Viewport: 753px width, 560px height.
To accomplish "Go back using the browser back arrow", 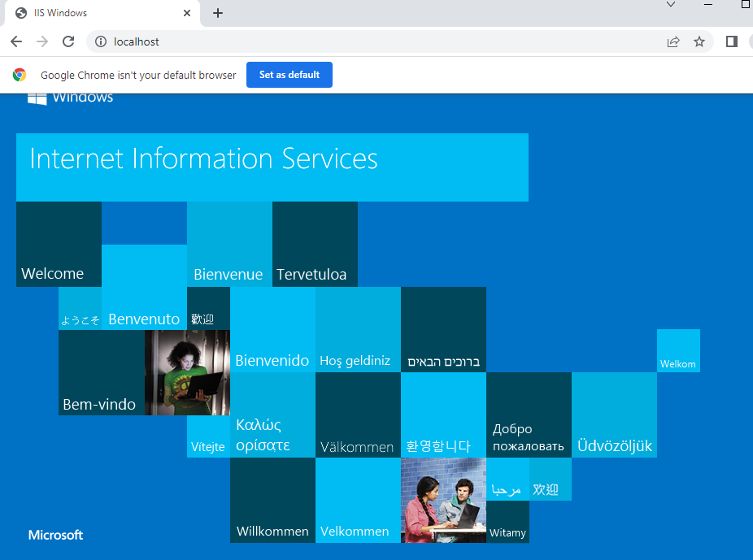I will pos(16,41).
